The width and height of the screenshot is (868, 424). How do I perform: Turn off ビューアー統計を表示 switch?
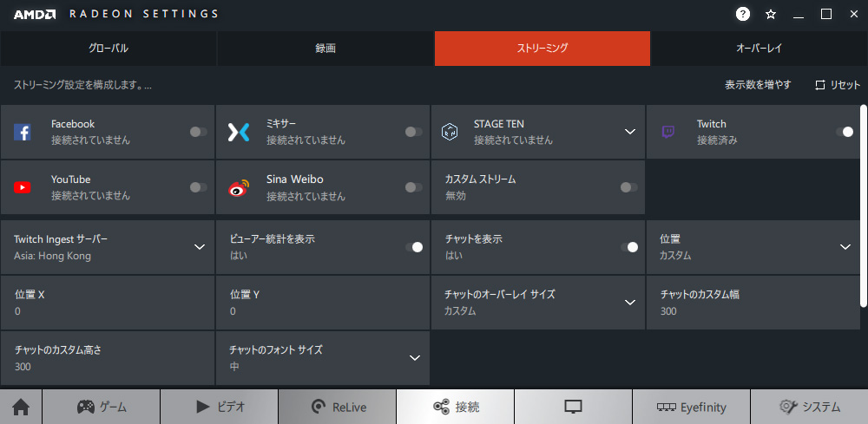(413, 247)
